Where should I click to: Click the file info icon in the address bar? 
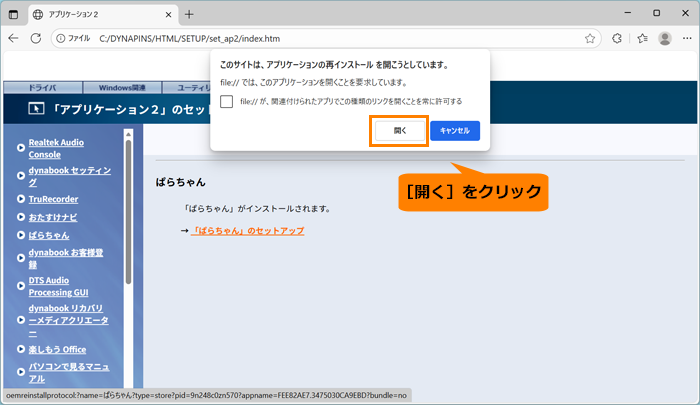60,38
